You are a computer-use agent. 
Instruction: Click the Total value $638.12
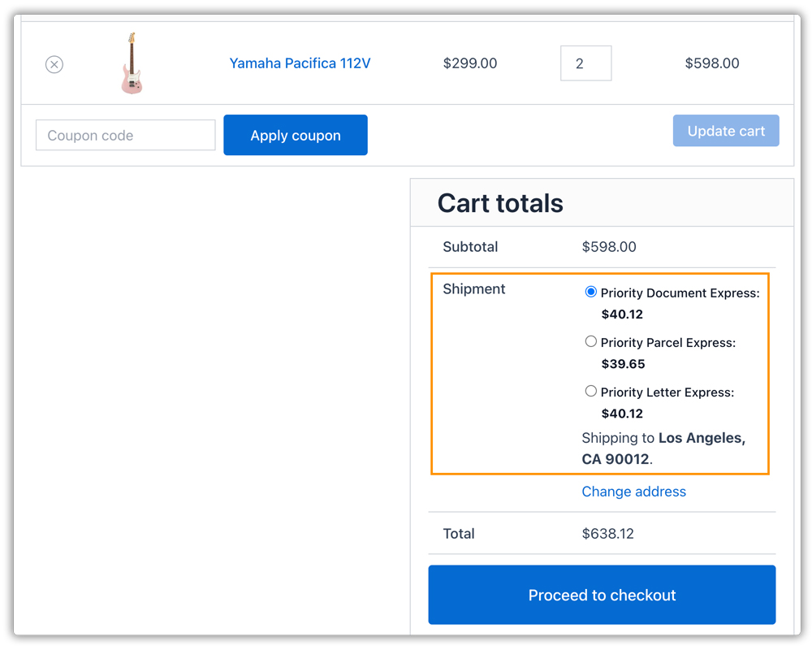(x=607, y=534)
